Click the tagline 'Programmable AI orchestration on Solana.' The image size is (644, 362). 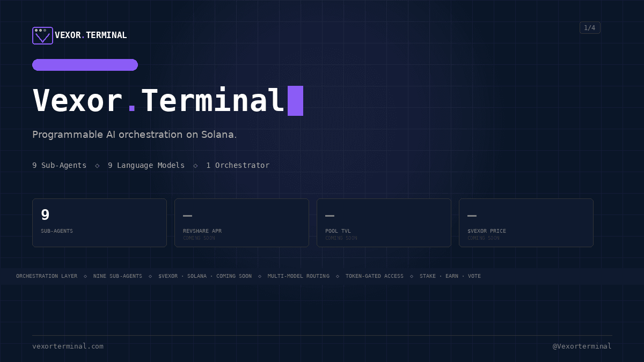point(135,135)
